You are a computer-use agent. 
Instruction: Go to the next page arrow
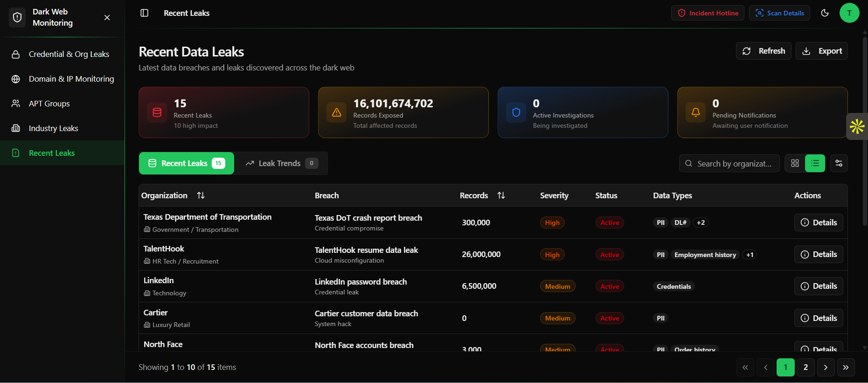tap(826, 367)
